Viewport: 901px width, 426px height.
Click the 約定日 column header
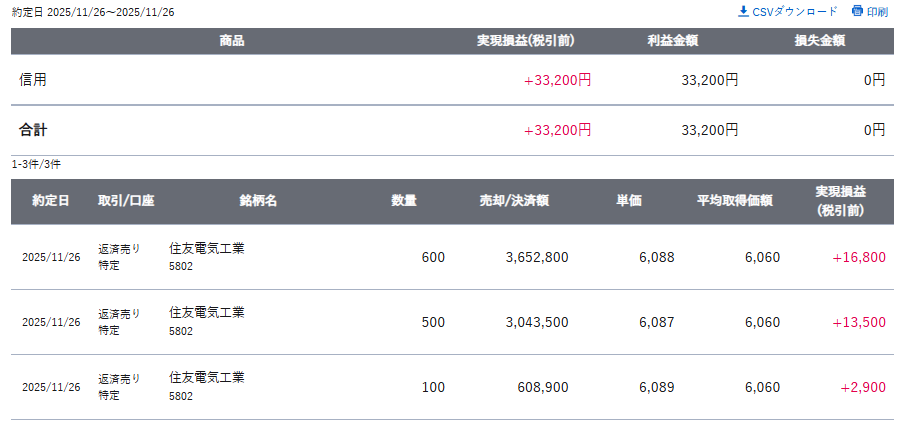click(50, 200)
